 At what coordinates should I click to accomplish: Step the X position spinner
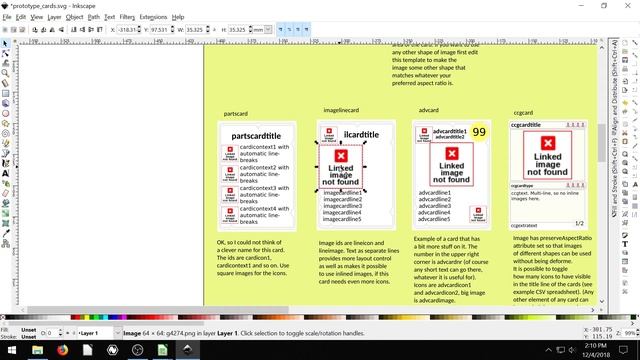click(139, 29)
